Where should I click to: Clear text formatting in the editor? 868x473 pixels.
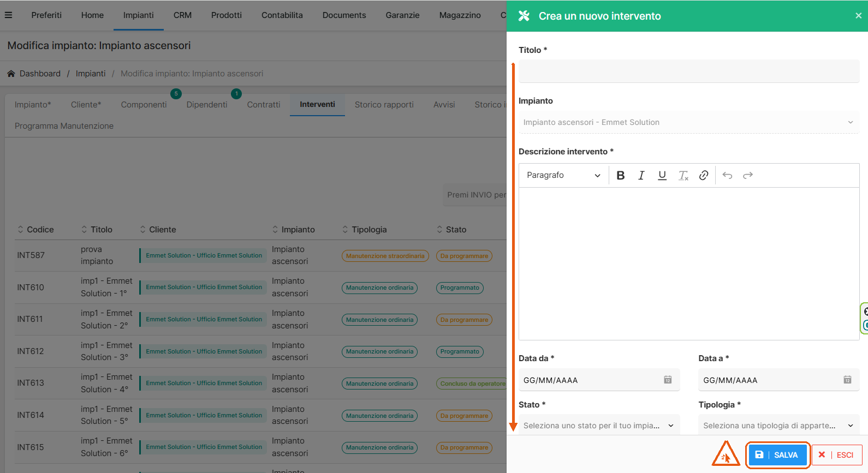pyautogui.click(x=683, y=175)
